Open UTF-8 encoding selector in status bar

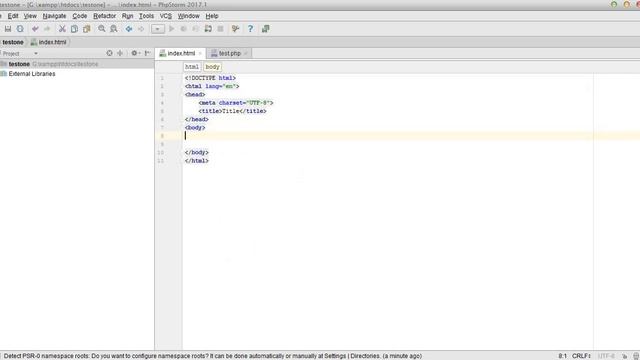[x=606, y=356]
